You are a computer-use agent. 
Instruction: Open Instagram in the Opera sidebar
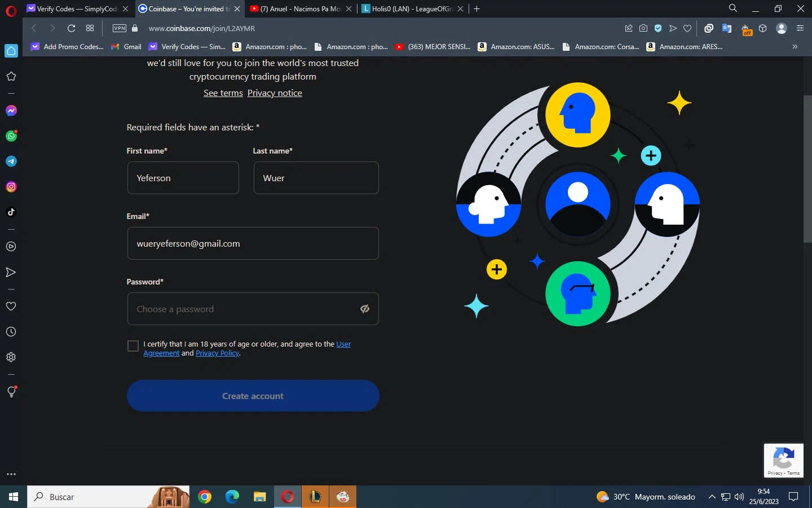(x=11, y=187)
